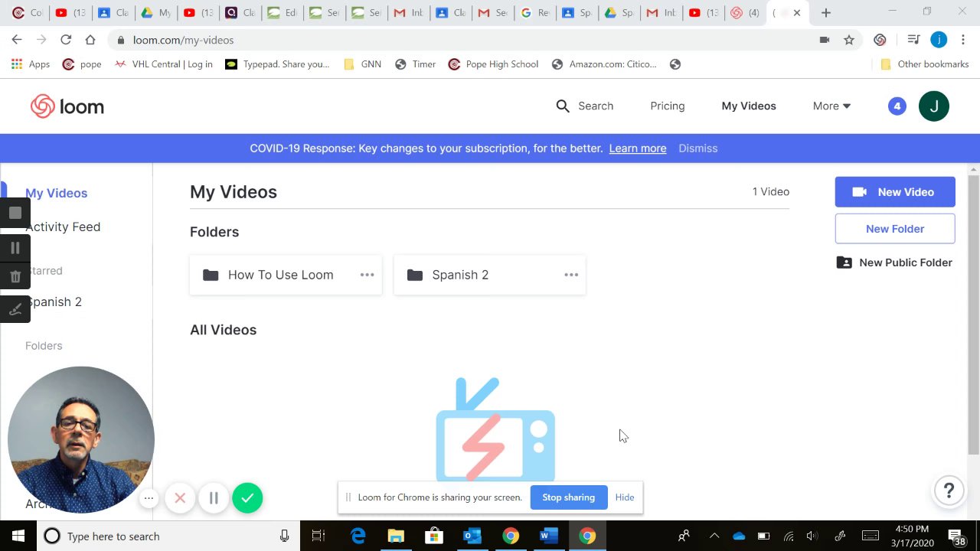Select My Videos in the sidebar
The width and height of the screenshot is (980, 551).
56,193
